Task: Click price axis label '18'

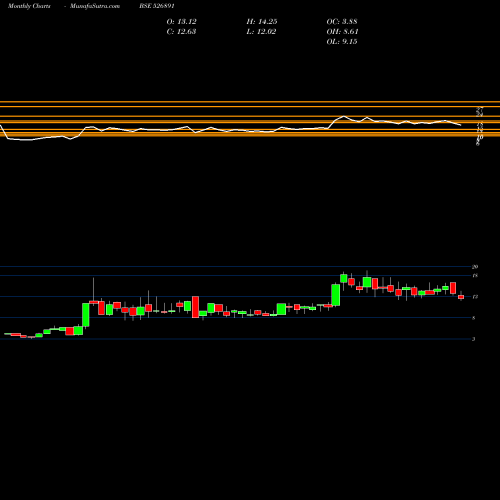Action: coord(475,276)
